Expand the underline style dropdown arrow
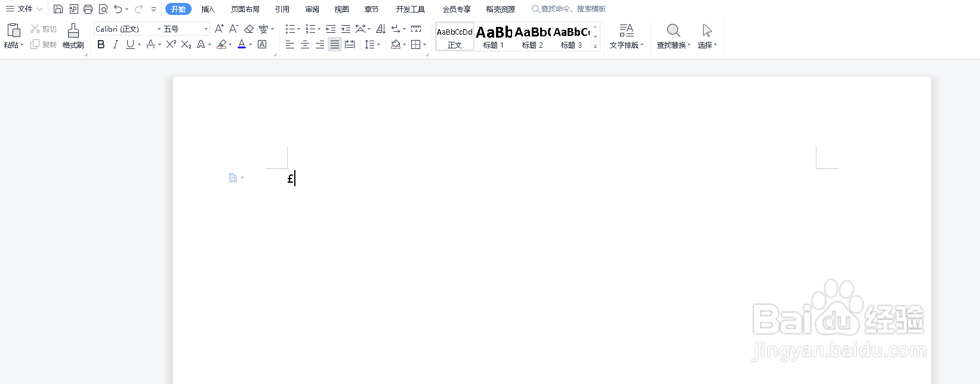 [140, 45]
